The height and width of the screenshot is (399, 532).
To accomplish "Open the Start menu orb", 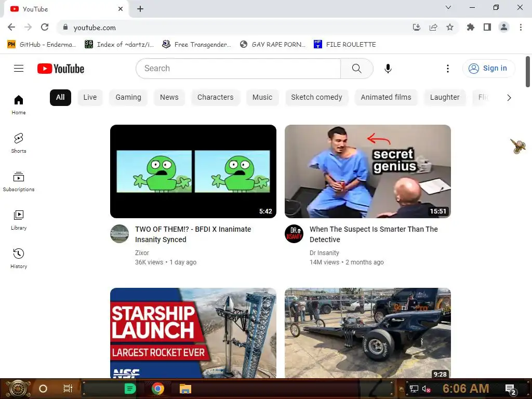I will click(x=18, y=389).
